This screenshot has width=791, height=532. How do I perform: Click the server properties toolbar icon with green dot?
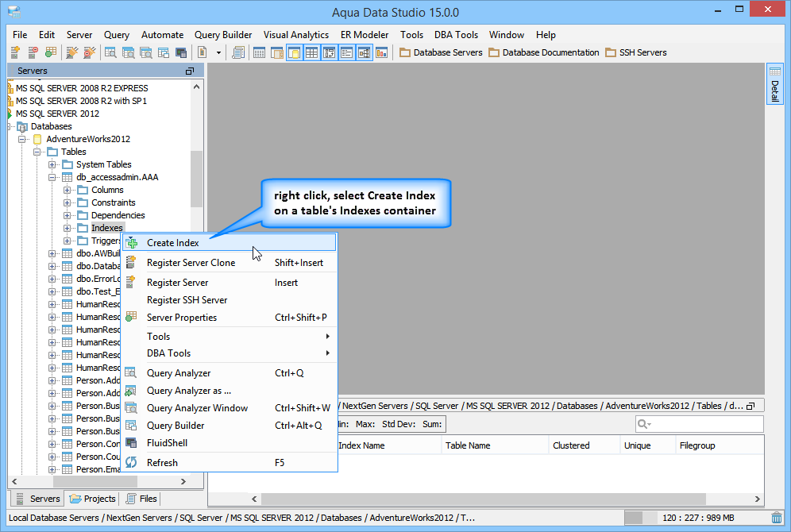[51, 52]
